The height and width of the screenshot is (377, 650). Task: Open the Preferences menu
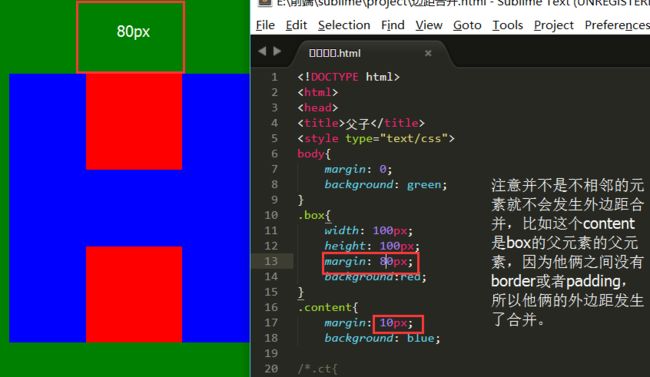click(617, 25)
